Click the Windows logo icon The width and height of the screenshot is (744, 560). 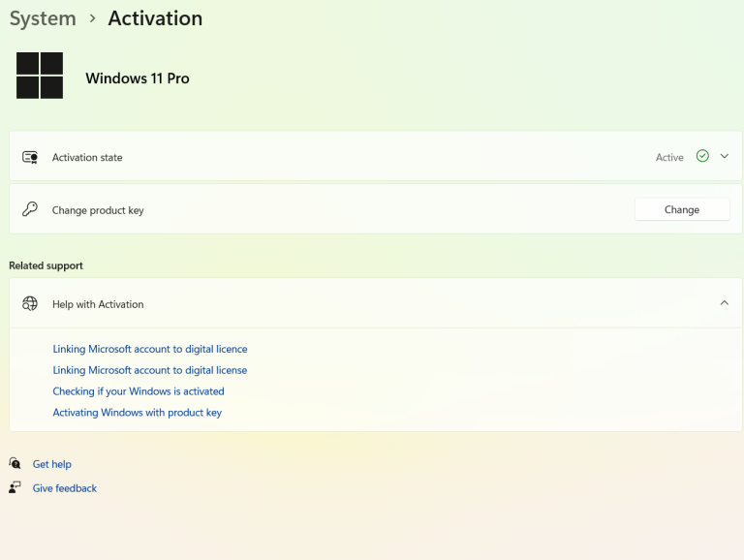tap(40, 76)
